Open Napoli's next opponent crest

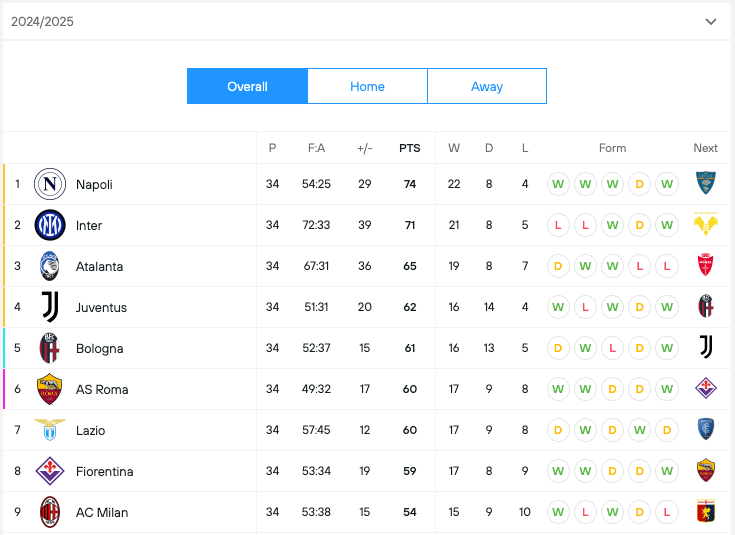pos(706,184)
